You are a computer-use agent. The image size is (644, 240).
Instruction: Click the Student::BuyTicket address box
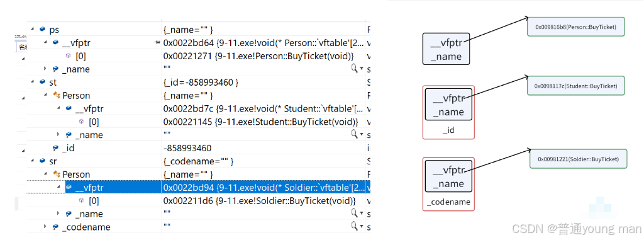576,86
